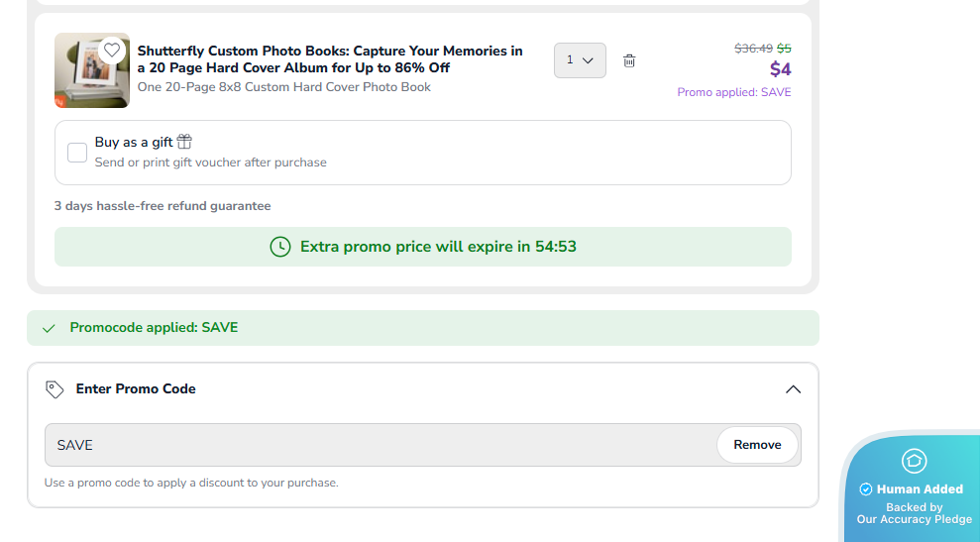Viewport: 980px width, 542px height.
Task: Click the heart wishlist icon on product image
Action: (112, 50)
